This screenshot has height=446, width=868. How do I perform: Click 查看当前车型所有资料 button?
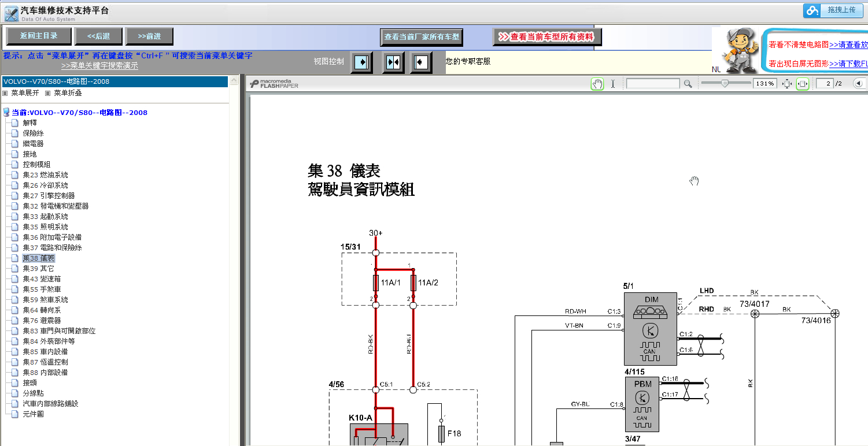coord(547,37)
